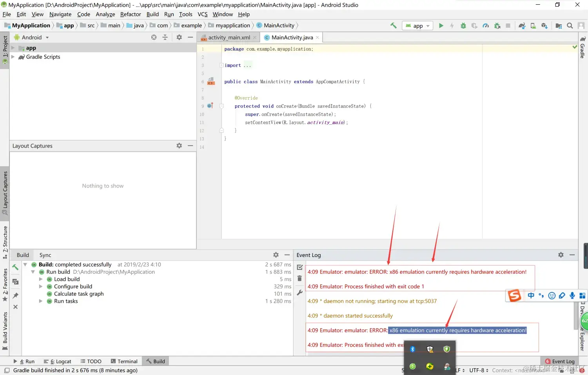Image resolution: width=588 pixels, height=375 pixels.
Task: Start debugging with the green bug icon
Action: click(x=463, y=25)
